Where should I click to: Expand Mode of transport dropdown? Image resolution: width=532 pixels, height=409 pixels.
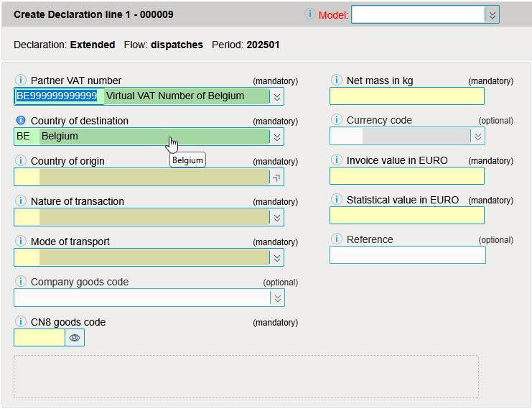tap(277, 257)
